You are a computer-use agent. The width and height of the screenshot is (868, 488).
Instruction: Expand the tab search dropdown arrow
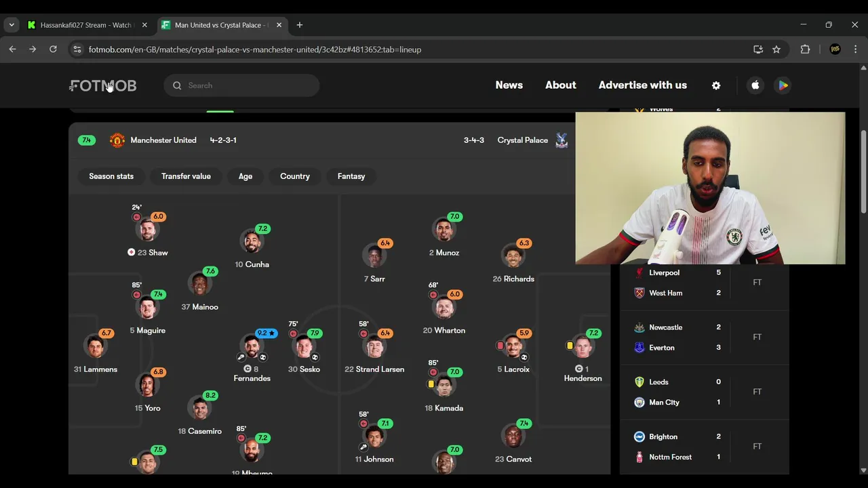click(x=12, y=25)
